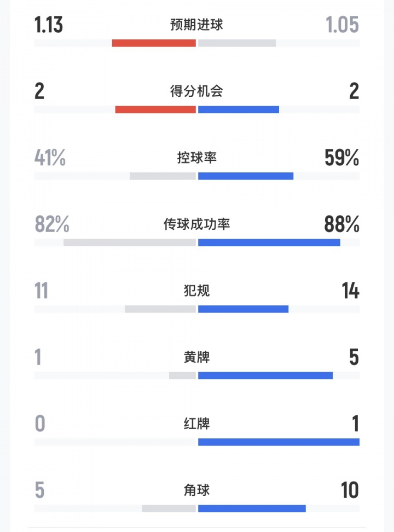Screen dimensions: 394x532
Task: Click the 黄牌 yellow cards label
Action: tap(196, 358)
